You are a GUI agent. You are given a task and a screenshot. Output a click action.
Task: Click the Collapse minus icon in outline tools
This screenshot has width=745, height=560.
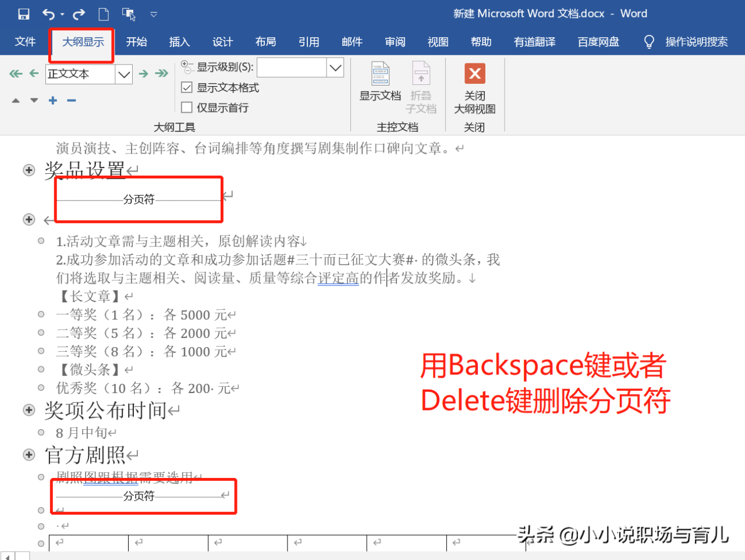click(72, 101)
